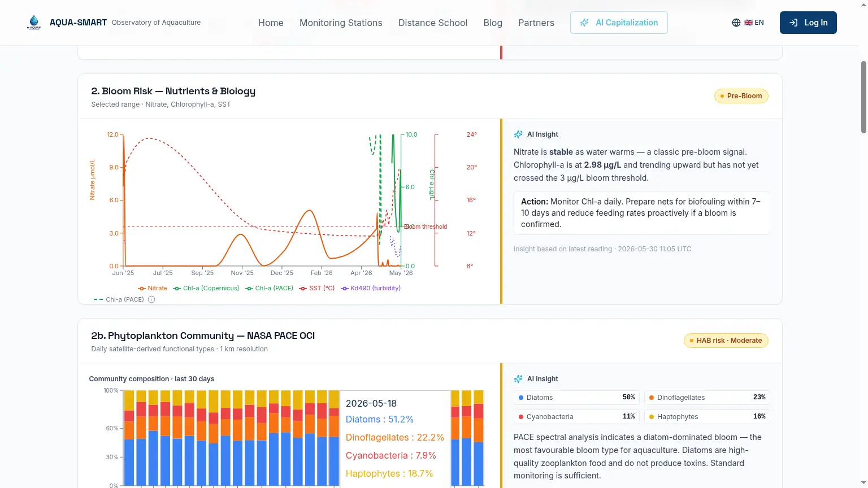The image size is (868, 488).
Task: Open the Partners page
Action: click(536, 23)
